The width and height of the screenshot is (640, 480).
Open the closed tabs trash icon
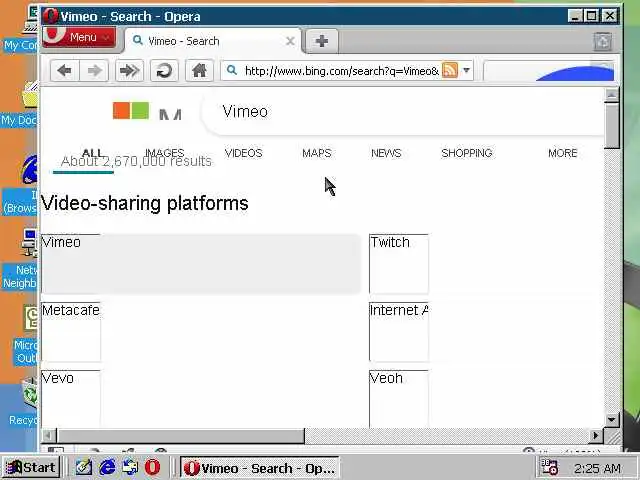602,41
